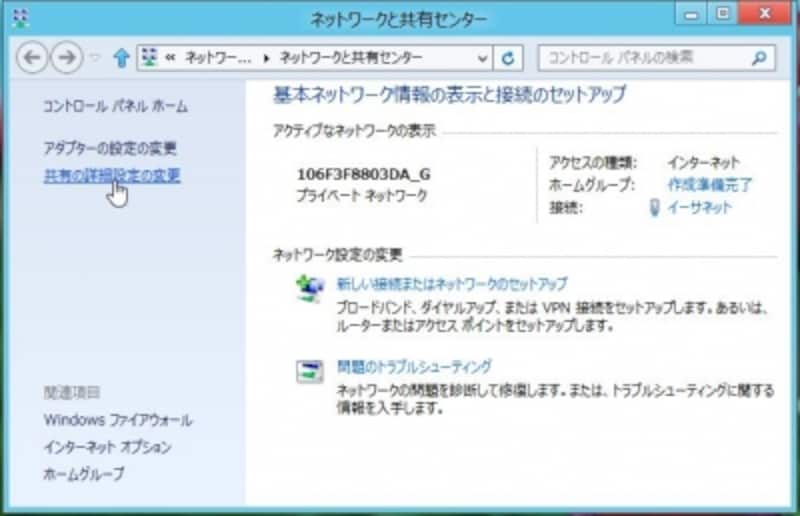This screenshot has width=800, height=516.
Task: Click 新しい接続またはネットワークのセットアップ link
Action: [452, 284]
